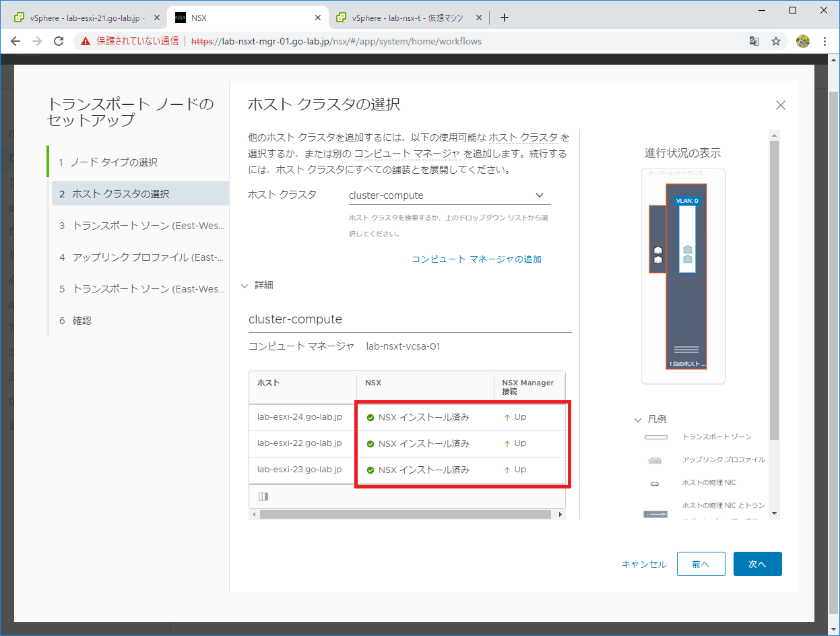The width and height of the screenshot is (840, 636).
Task: Open the Google Translate icon in the address bar
Action: pos(754,41)
